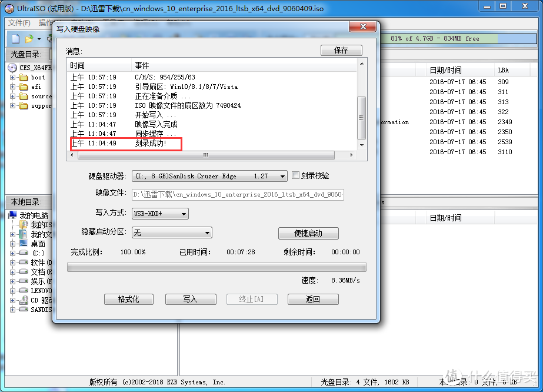Click the horizontal scroll right arrow in log
This screenshot has width=543, height=392.
point(351,155)
